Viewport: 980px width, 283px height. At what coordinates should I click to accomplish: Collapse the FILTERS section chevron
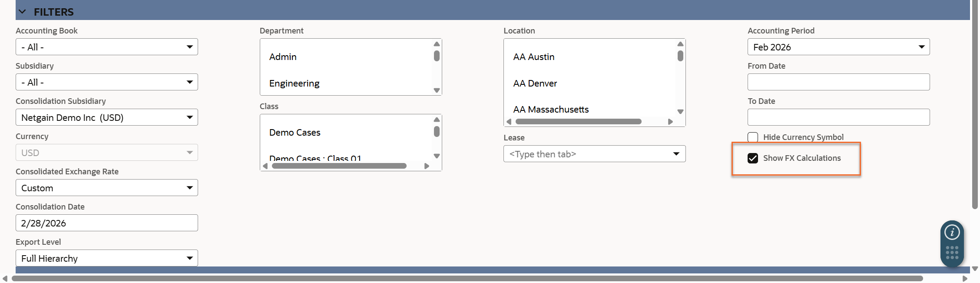pos(23,12)
